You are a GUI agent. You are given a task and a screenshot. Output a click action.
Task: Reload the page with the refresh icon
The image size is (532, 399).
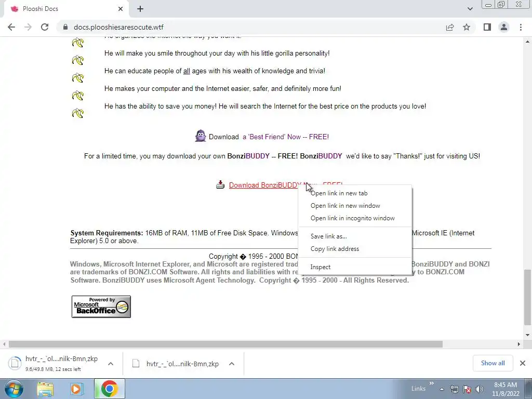45,27
